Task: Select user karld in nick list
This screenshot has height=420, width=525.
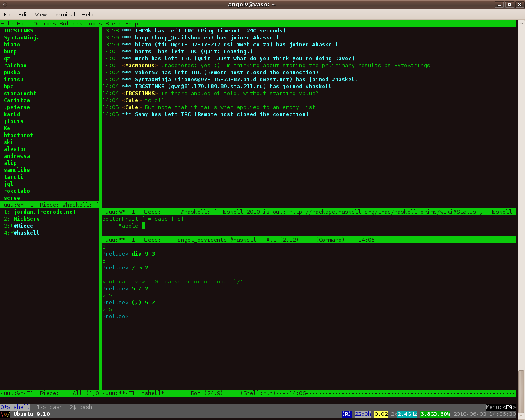Action: click(x=12, y=114)
